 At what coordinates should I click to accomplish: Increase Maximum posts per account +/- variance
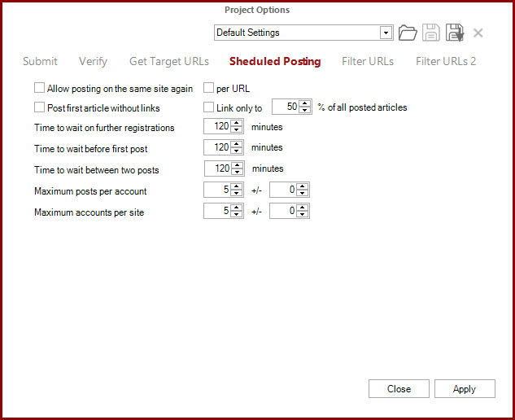[x=302, y=186]
